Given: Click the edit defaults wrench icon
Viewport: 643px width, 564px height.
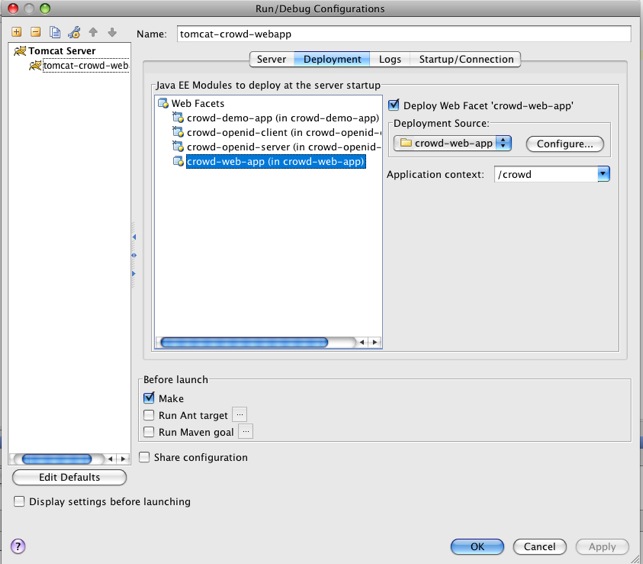Looking at the screenshot, I should 74,32.
